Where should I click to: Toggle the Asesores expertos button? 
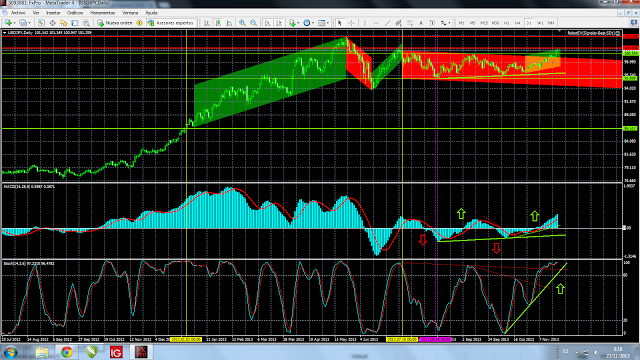coord(171,23)
